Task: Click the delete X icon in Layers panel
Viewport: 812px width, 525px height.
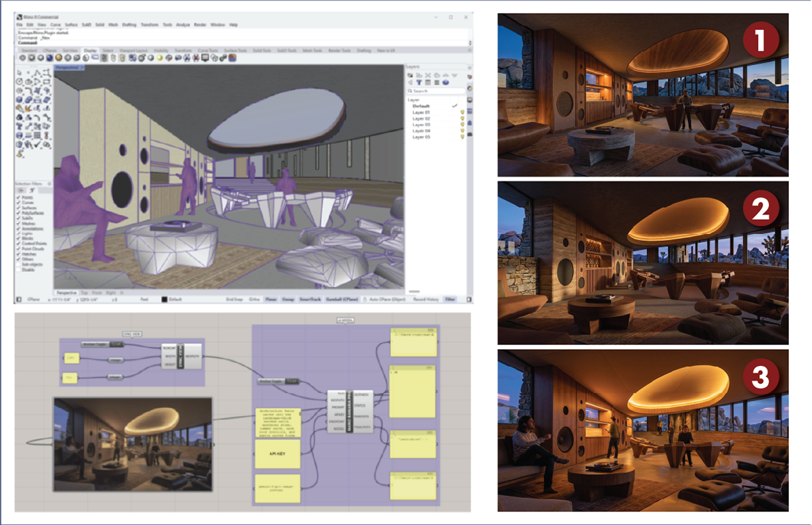Action: (428, 75)
